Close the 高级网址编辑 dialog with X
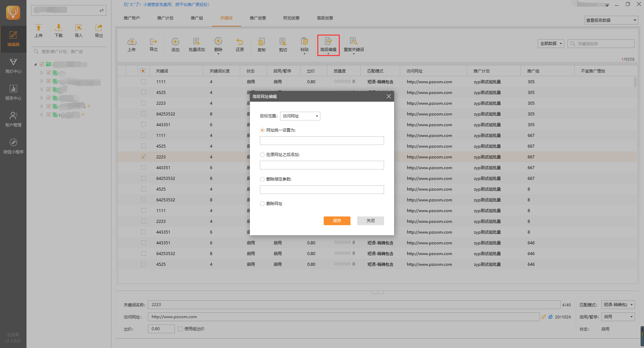Viewport: 644px width, 348px height. click(388, 96)
